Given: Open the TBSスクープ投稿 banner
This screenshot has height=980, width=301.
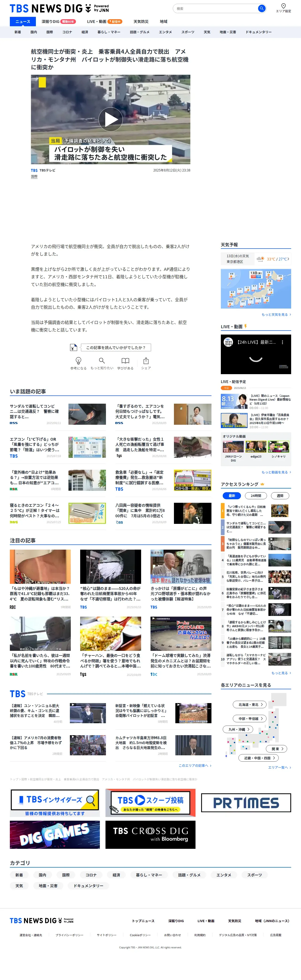Looking at the screenshot, I should (150, 803).
